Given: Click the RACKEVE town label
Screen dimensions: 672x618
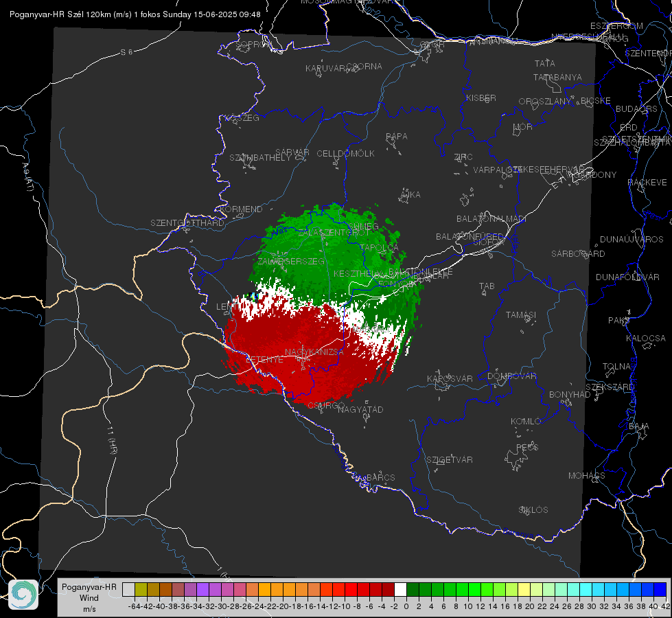Looking at the screenshot, I should tap(647, 183).
